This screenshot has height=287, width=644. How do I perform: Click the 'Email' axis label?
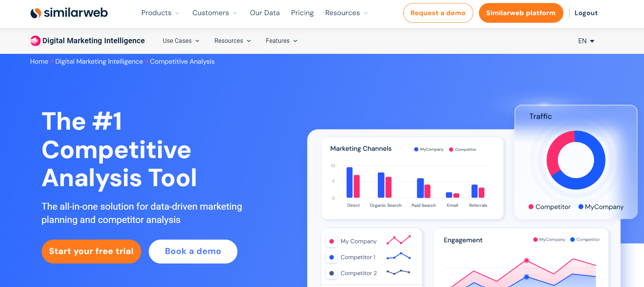click(452, 205)
